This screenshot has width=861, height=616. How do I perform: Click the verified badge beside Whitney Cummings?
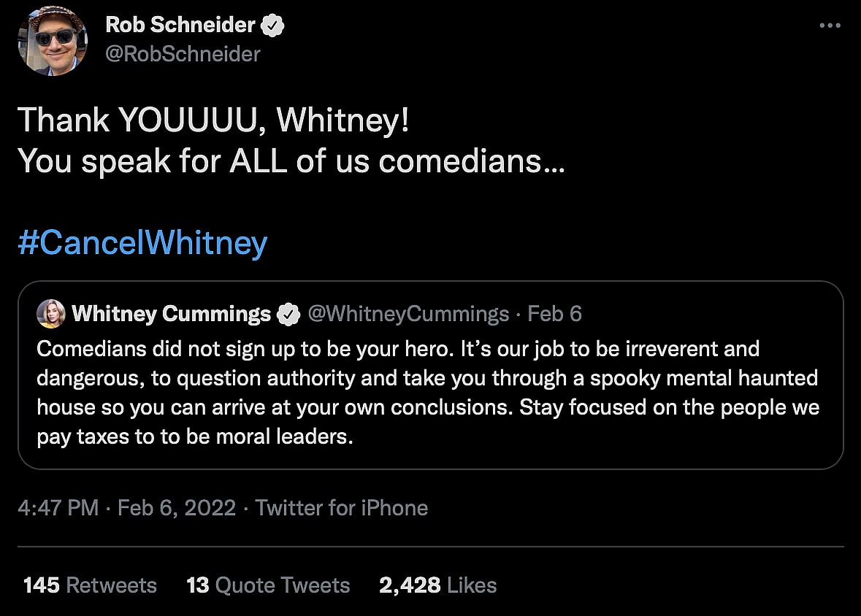[290, 315]
